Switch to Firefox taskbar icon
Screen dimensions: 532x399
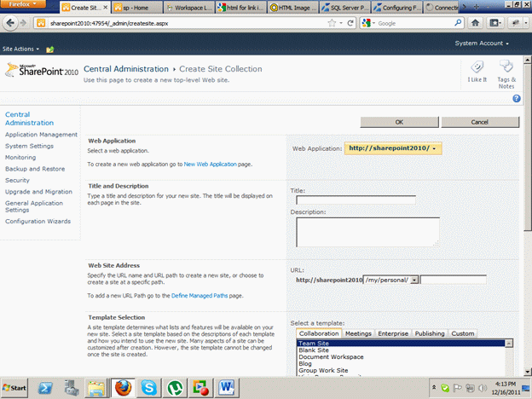click(x=123, y=388)
